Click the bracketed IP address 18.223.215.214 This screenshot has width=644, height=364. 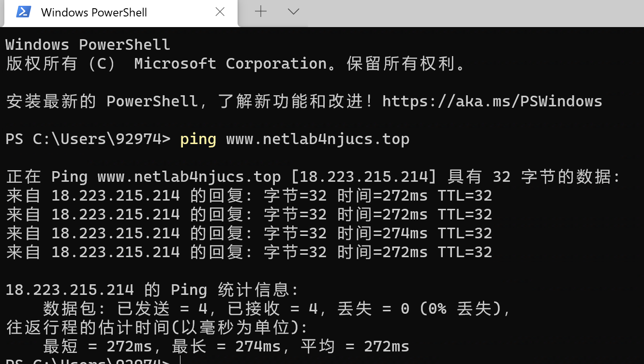pyautogui.click(x=364, y=177)
